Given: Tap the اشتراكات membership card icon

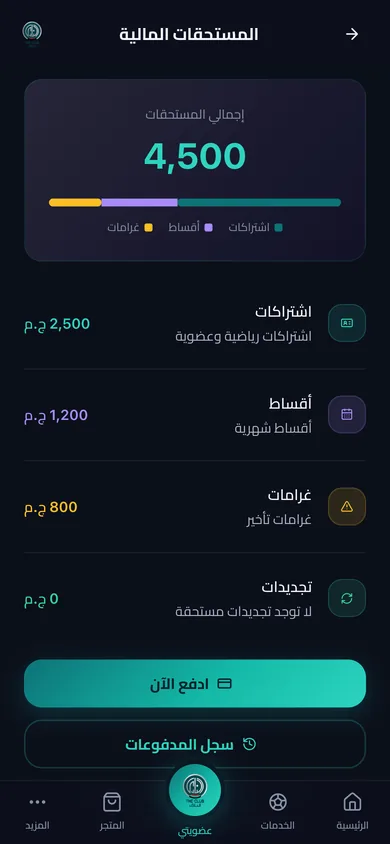Looking at the screenshot, I should [347, 323].
